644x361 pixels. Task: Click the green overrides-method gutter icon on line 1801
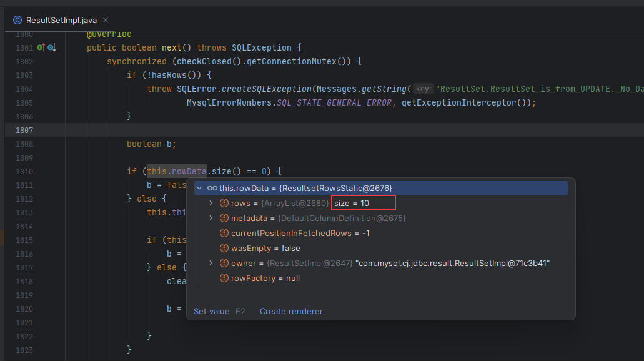[41, 47]
